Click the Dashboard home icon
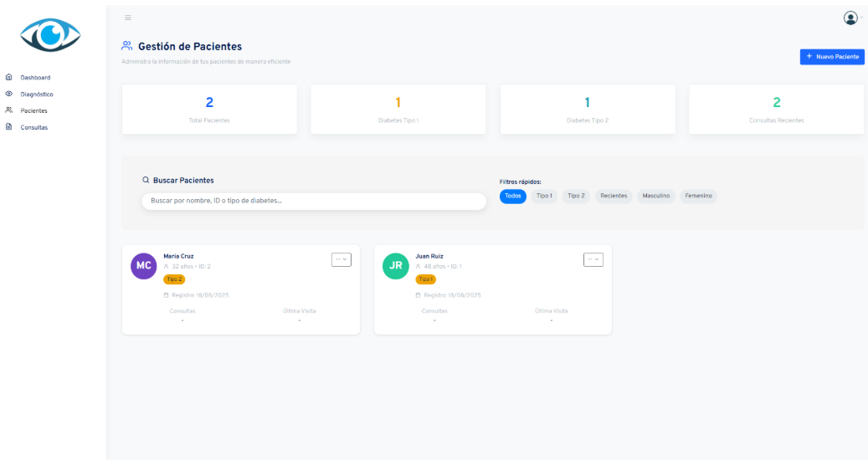The width and height of the screenshot is (868, 460). point(9,77)
